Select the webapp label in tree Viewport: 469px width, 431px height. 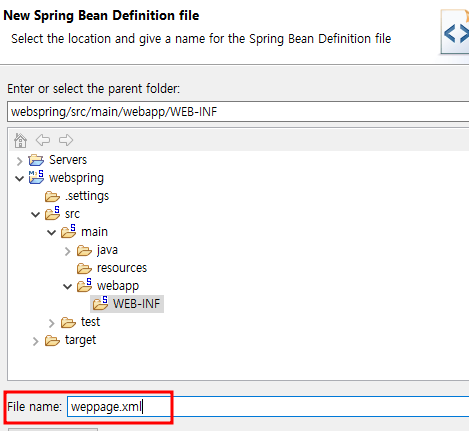[x=118, y=286]
